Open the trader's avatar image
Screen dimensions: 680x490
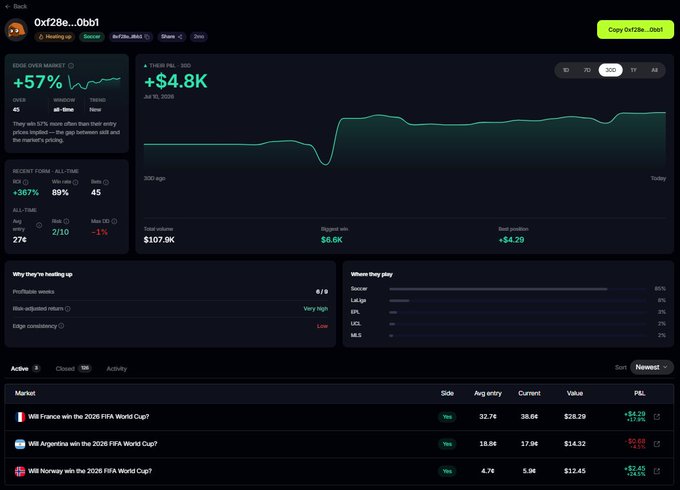pyautogui.click(x=16, y=30)
